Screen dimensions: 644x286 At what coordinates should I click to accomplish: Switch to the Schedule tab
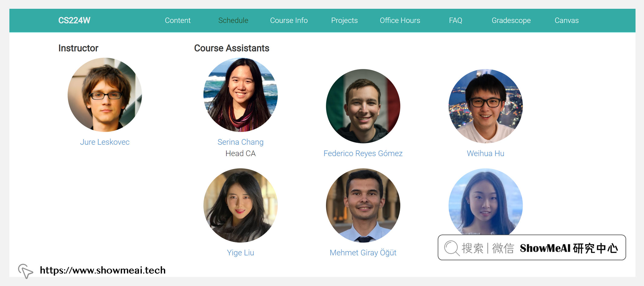tap(233, 20)
